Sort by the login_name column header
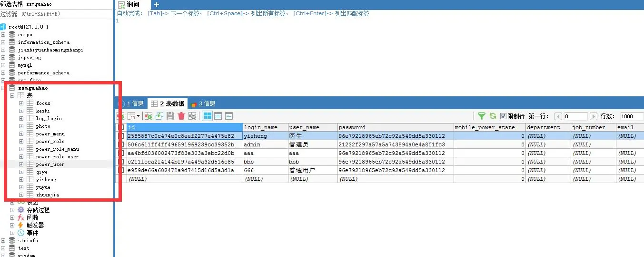The width and height of the screenshot is (644, 257). (x=265, y=127)
